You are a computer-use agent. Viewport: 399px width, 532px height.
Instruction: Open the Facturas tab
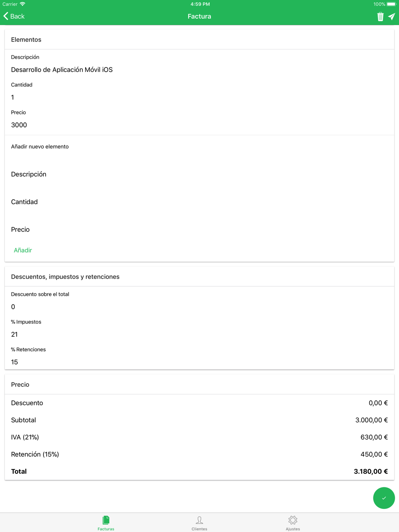click(x=106, y=523)
